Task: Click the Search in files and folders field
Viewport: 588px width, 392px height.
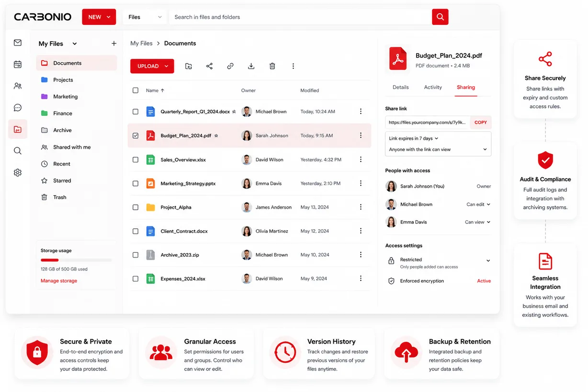Action: click(x=300, y=17)
